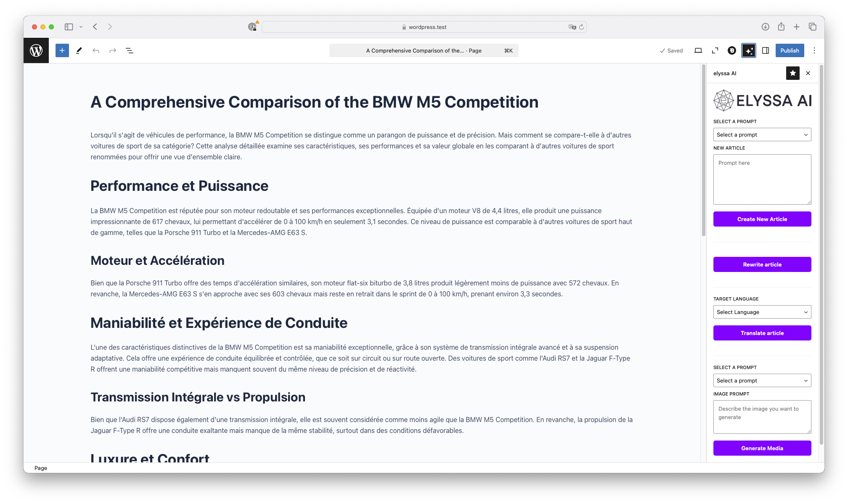Toggle the fullscreen expand icon
Screen dimensions: 848x504
pos(715,50)
